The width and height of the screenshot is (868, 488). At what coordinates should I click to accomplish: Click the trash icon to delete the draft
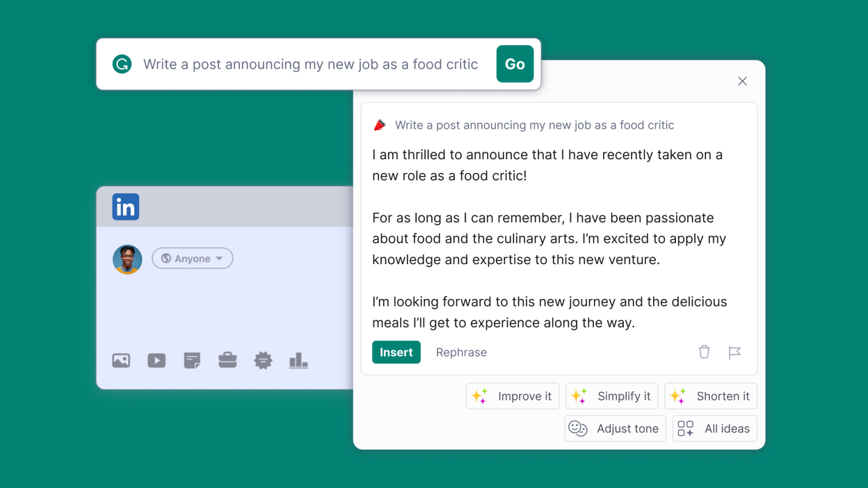pyautogui.click(x=704, y=352)
